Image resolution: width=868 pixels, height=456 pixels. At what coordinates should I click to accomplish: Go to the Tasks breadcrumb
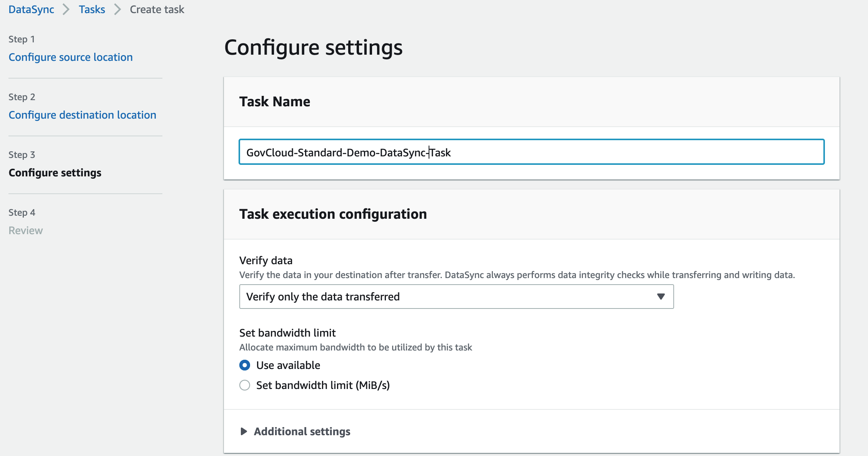[92, 9]
